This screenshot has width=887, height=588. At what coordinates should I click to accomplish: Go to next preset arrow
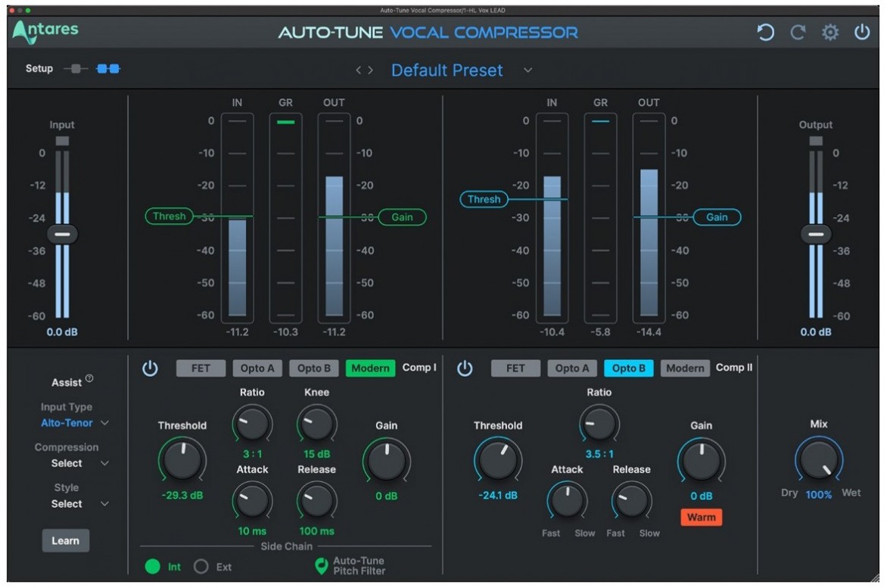(371, 70)
